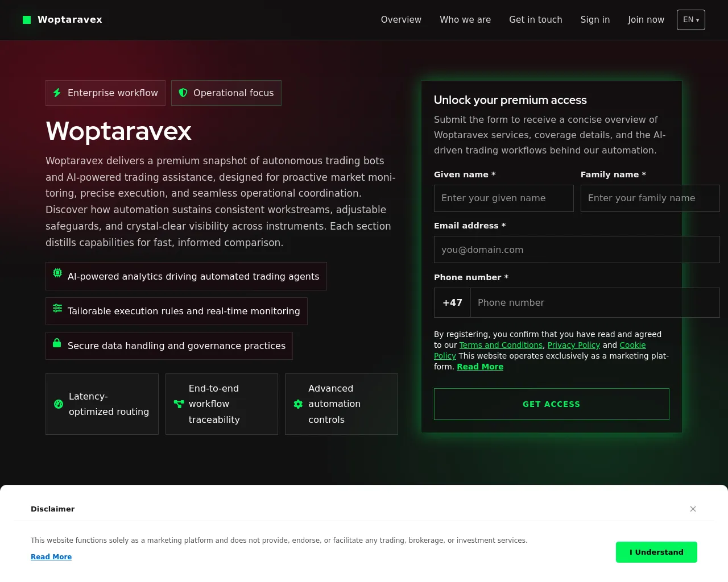Screen dimensions: 728x582
Task: Click into the Phone number field
Action: point(595,302)
